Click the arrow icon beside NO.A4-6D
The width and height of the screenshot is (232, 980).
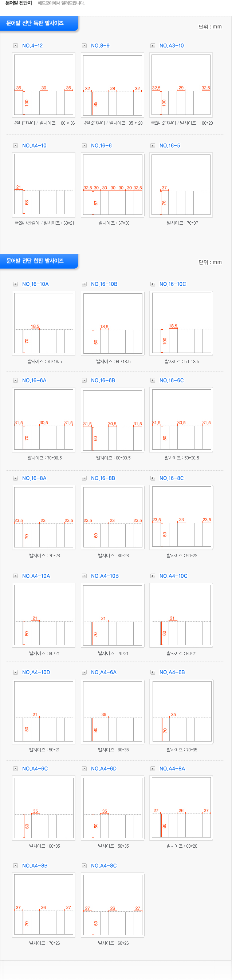(x=84, y=768)
